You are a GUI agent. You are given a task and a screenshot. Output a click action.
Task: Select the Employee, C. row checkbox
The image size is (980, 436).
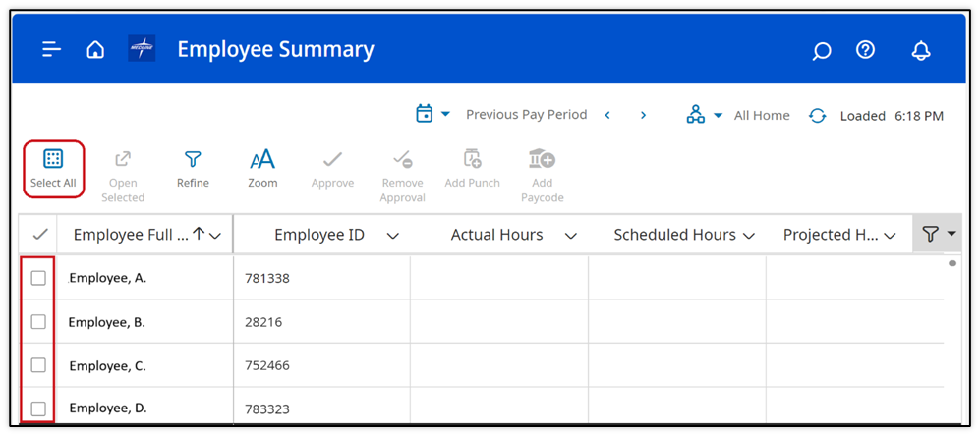click(x=38, y=365)
